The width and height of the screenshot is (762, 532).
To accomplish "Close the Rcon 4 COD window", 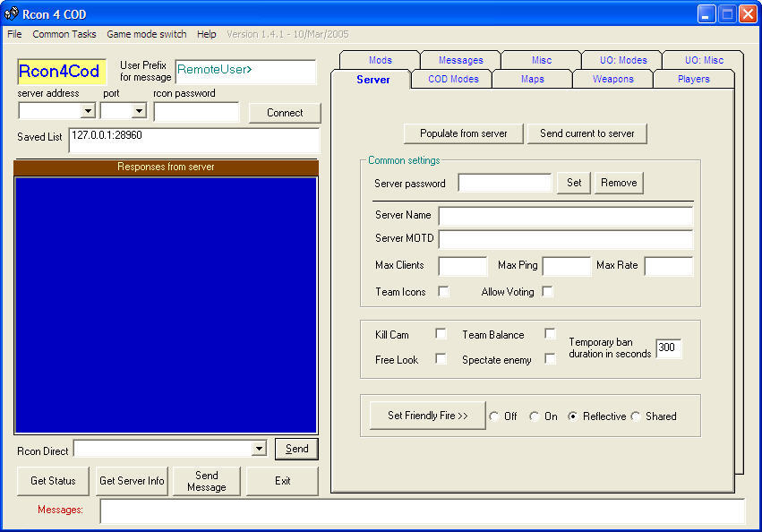I will coord(749,13).
